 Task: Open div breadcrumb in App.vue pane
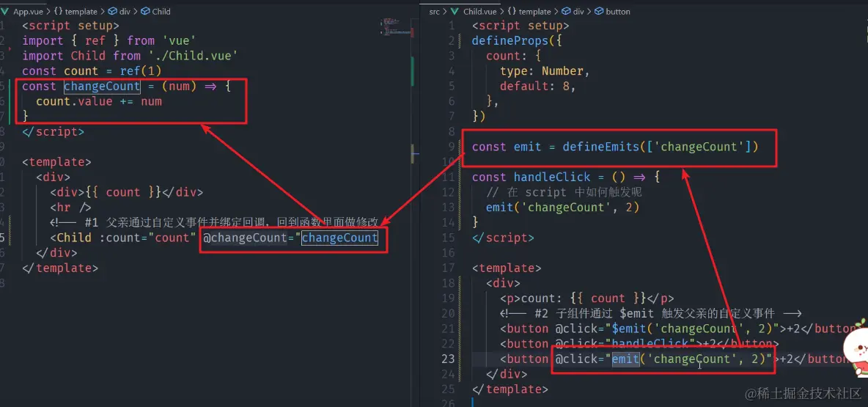tap(125, 11)
